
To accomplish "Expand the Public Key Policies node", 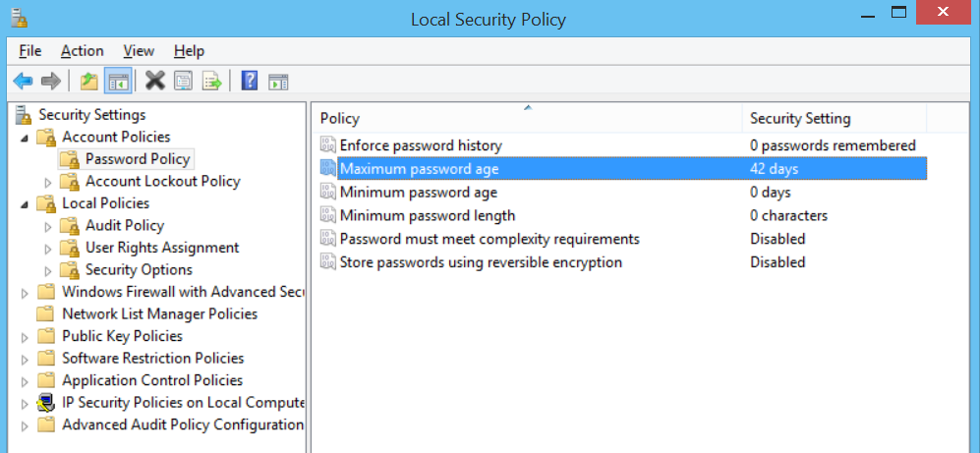I will click(x=25, y=336).
